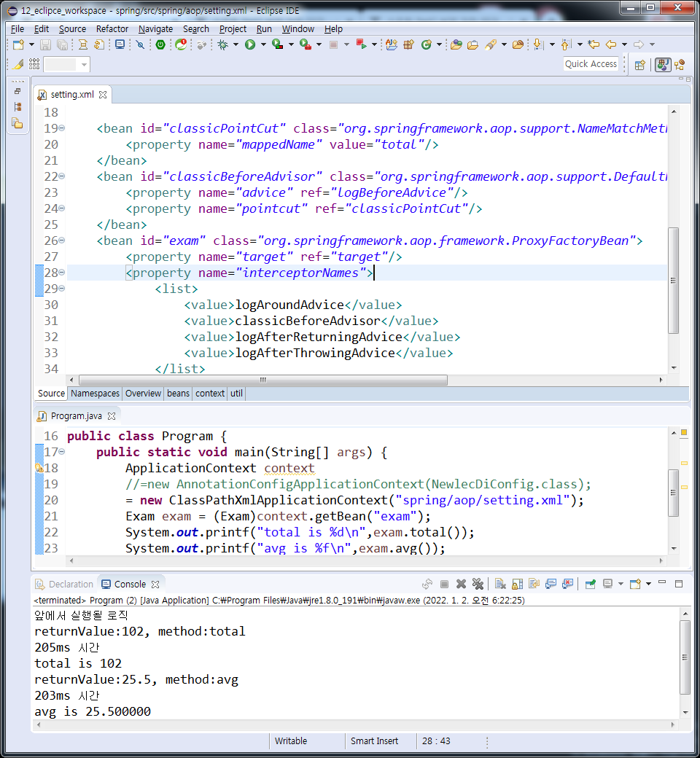The width and height of the screenshot is (700, 758).
Task: Collapse fold marker on line 22
Action: (x=62, y=176)
